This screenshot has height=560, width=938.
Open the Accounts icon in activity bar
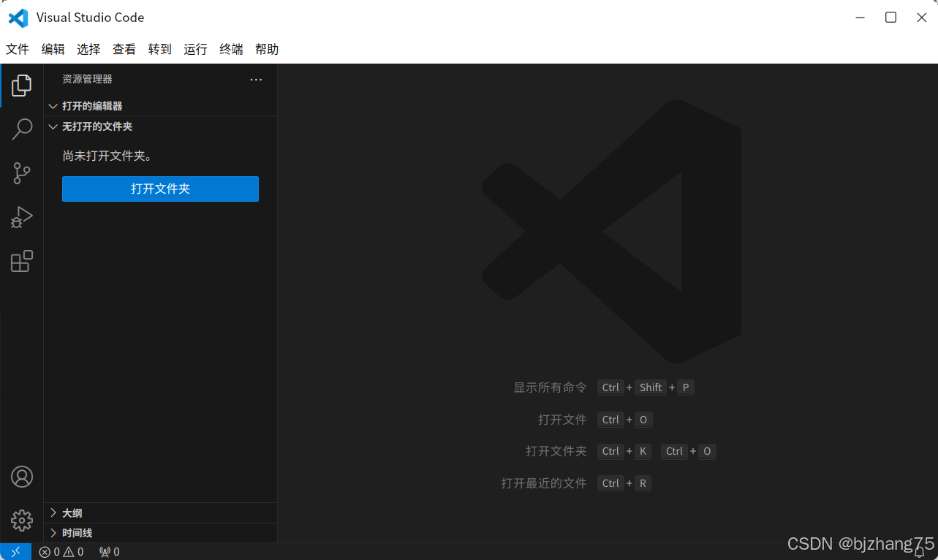(22, 477)
